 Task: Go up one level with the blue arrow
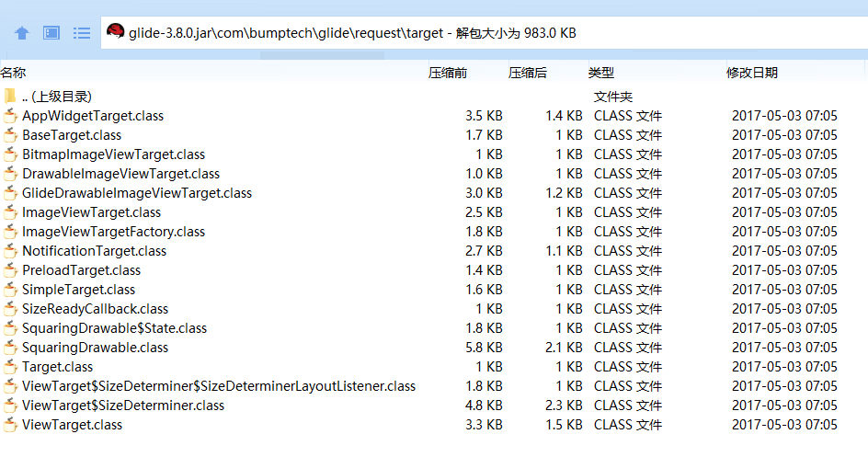click(21, 33)
